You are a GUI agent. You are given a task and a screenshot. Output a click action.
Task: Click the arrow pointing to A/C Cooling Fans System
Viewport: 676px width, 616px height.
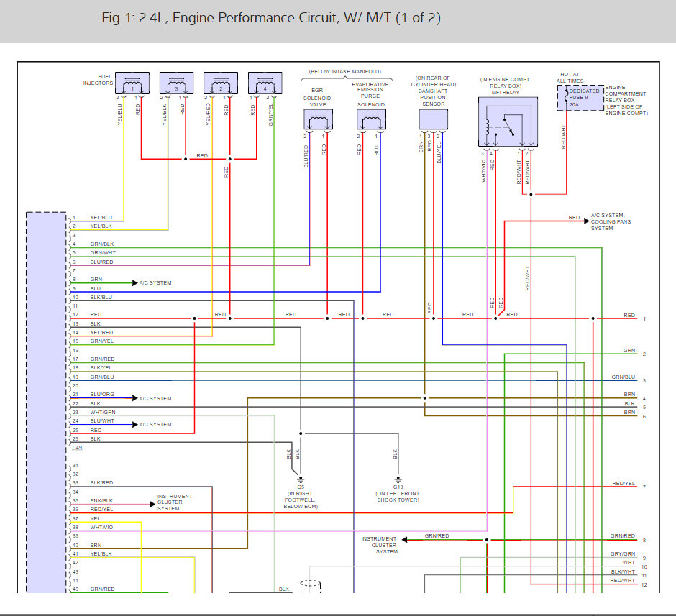pos(586,221)
